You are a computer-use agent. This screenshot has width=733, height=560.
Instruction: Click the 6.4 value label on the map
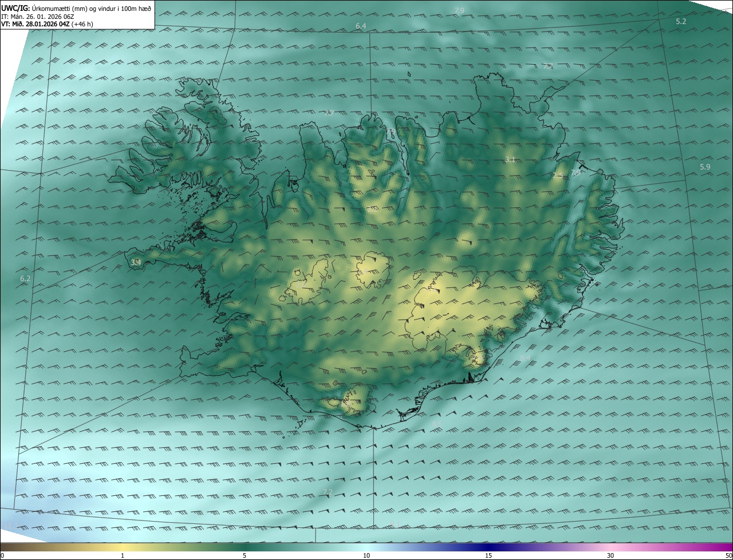(x=361, y=26)
